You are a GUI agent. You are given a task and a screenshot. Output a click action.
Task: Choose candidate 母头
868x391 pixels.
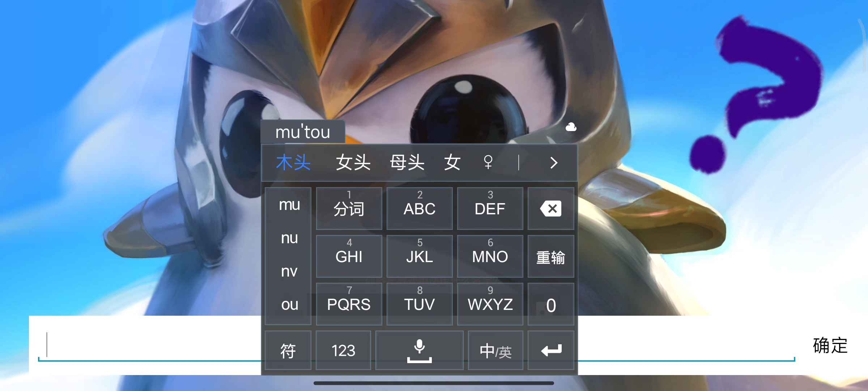click(407, 162)
